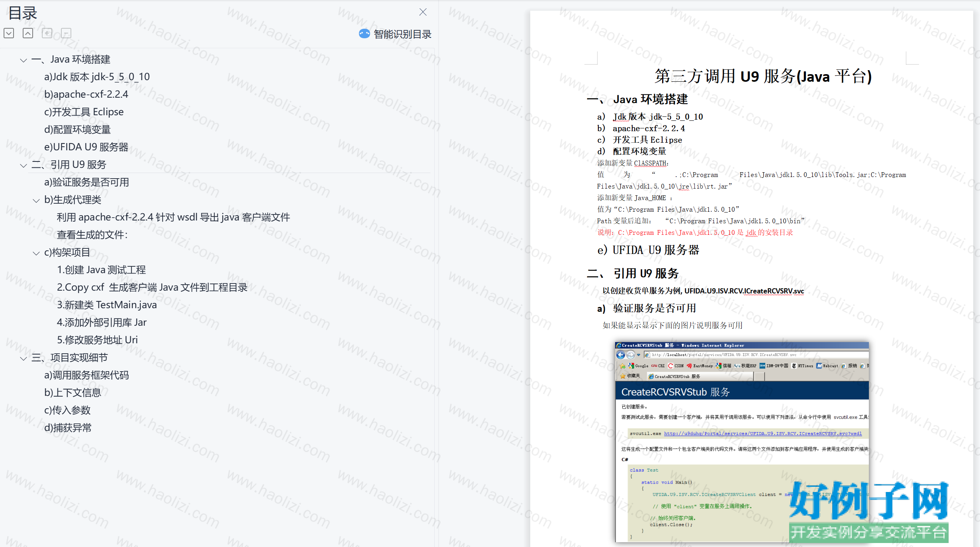Jump to 4.添加外部引用库 Jar entry
Viewport: 980px width, 547px height.
[102, 323]
